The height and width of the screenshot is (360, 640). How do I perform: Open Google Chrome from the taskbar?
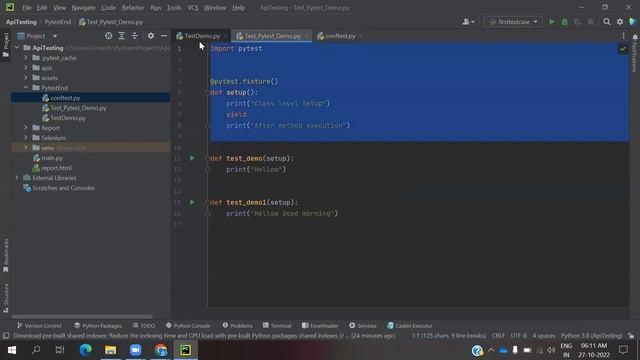click(160, 350)
